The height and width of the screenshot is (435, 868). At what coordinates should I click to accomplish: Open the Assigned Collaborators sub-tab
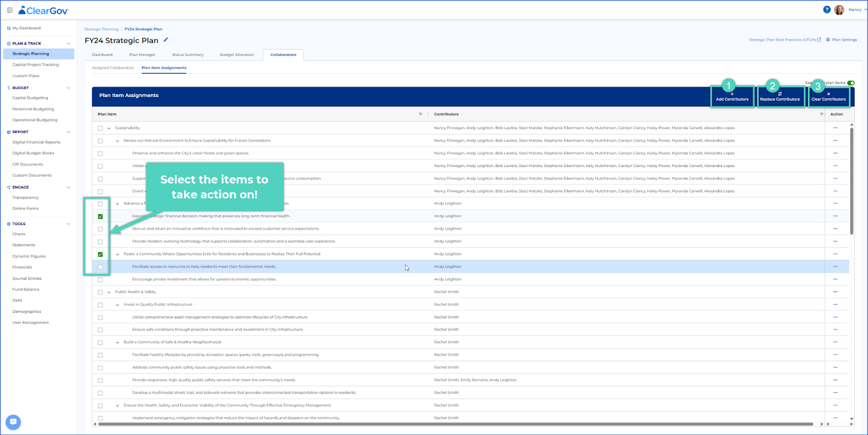(113, 68)
